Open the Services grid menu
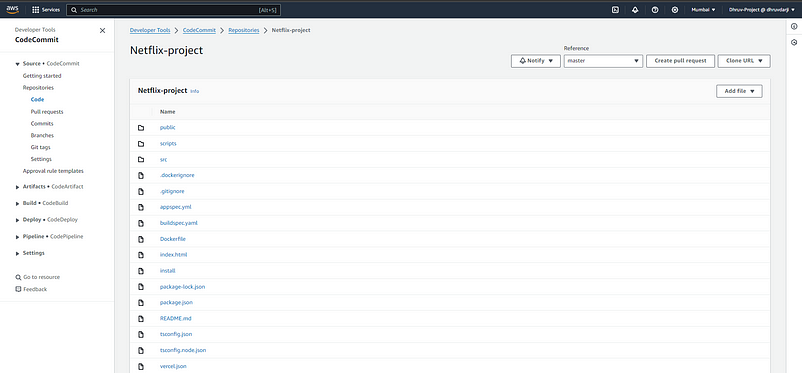802x373 pixels. coord(46,10)
